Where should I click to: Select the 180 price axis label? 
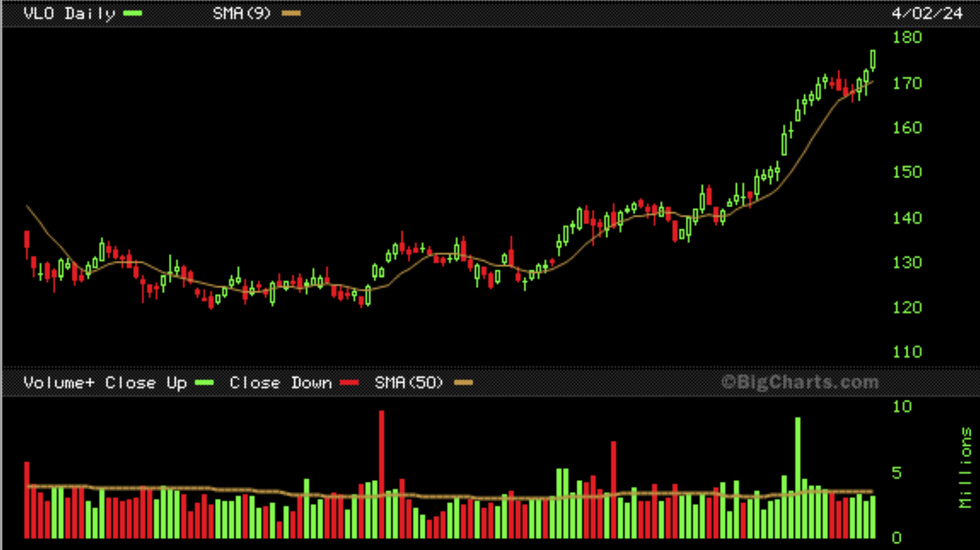click(907, 37)
